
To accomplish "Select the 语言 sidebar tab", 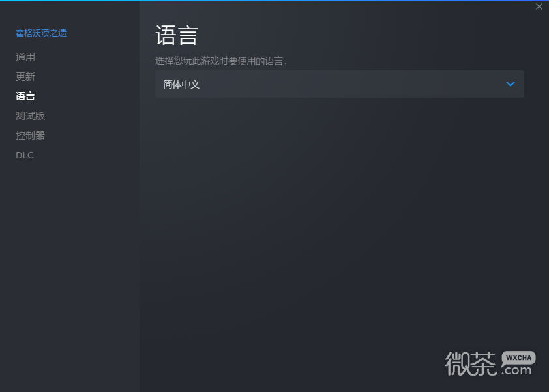I will pyautogui.click(x=25, y=97).
